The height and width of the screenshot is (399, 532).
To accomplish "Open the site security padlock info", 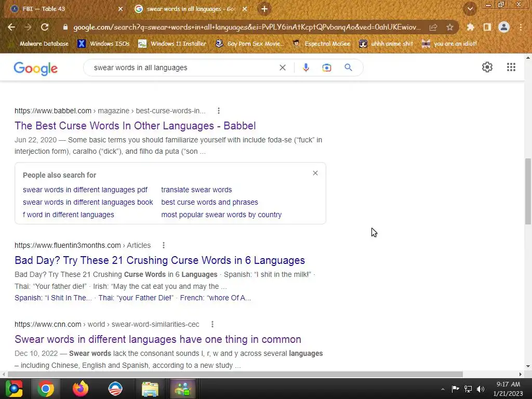I will (65, 27).
